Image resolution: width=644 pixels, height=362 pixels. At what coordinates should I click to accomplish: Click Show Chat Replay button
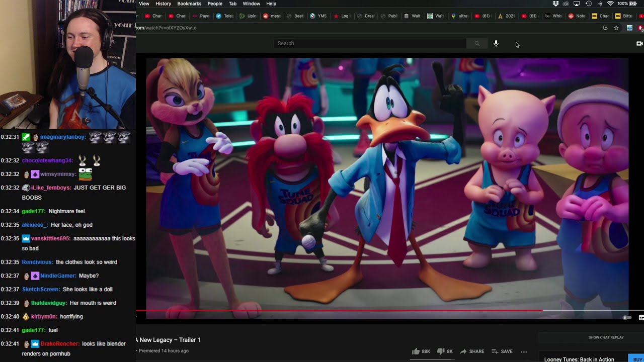point(606,337)
